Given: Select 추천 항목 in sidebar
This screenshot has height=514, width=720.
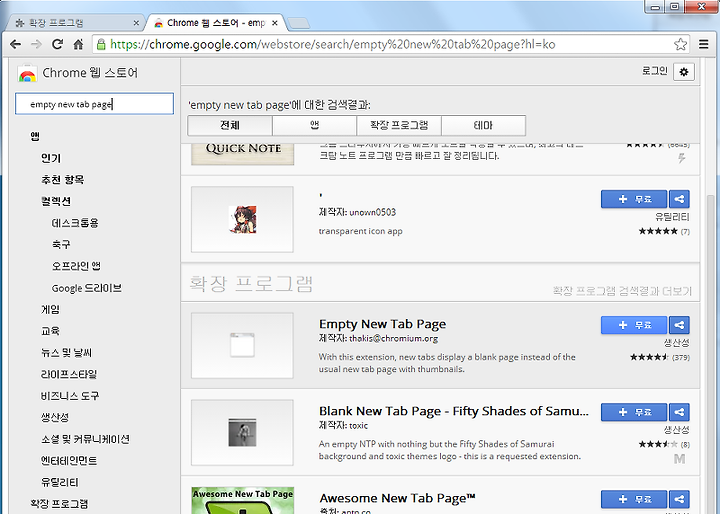Looking at the screenshot, I should (62, 180).
